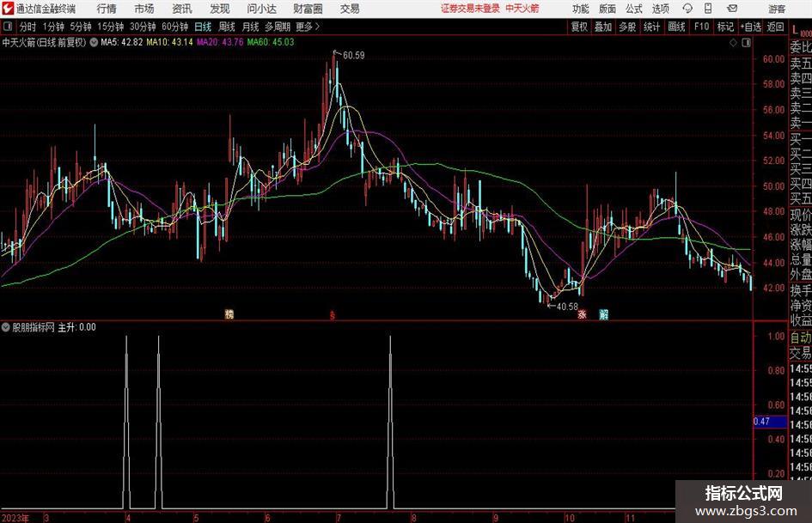Viewport: 812px width, 523px height.
Task: Click the 60.59 high price label
Action: click(x=354, y=56)
